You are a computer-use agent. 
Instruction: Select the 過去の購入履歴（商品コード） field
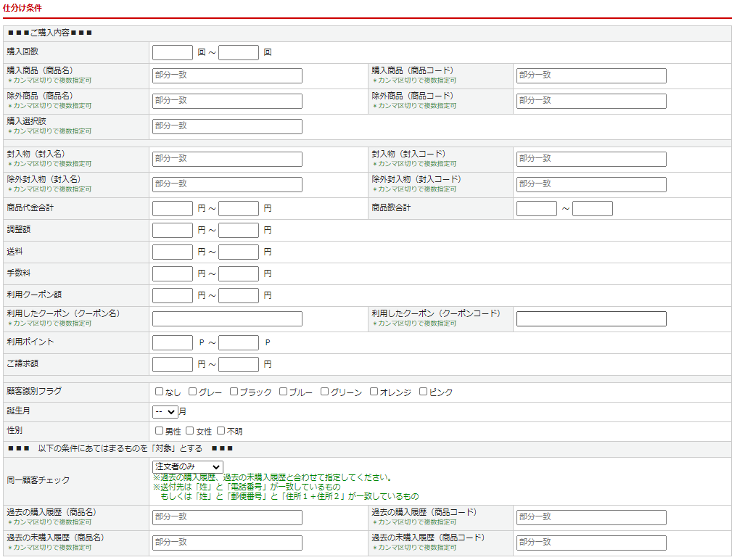point(591,517)
